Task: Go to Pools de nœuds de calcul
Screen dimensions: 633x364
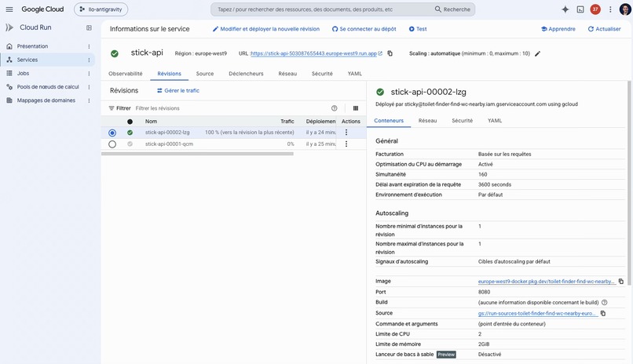Action: click(x=48, y=86)
